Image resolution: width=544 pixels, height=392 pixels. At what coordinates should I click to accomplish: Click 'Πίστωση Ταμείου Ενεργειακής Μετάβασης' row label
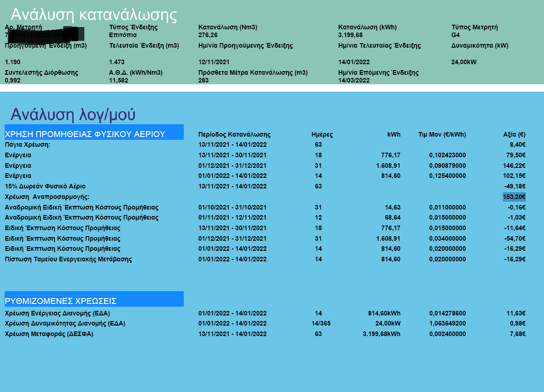tap(68, 259)
